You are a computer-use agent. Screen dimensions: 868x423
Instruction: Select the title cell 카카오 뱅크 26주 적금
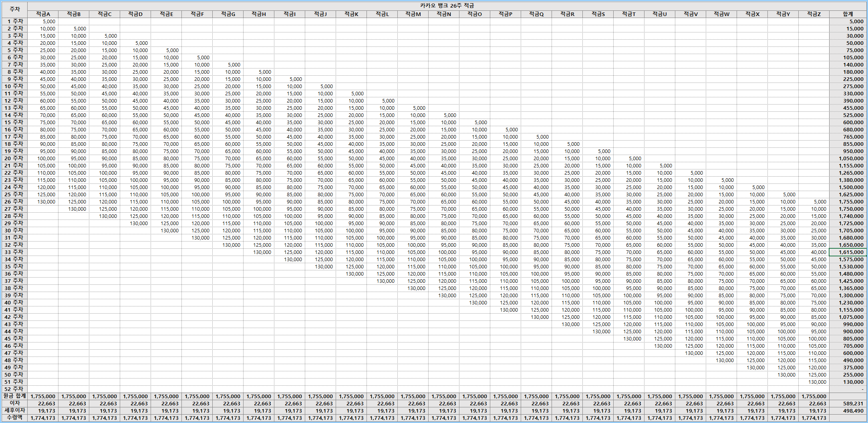pos(447,6)
